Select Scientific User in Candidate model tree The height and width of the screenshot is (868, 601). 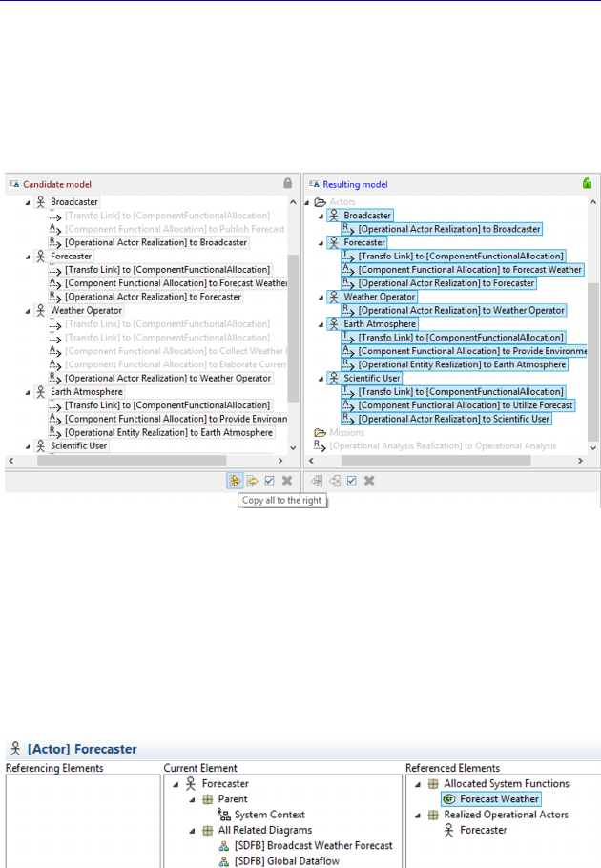pyautogui.click(x=78, y=445)
